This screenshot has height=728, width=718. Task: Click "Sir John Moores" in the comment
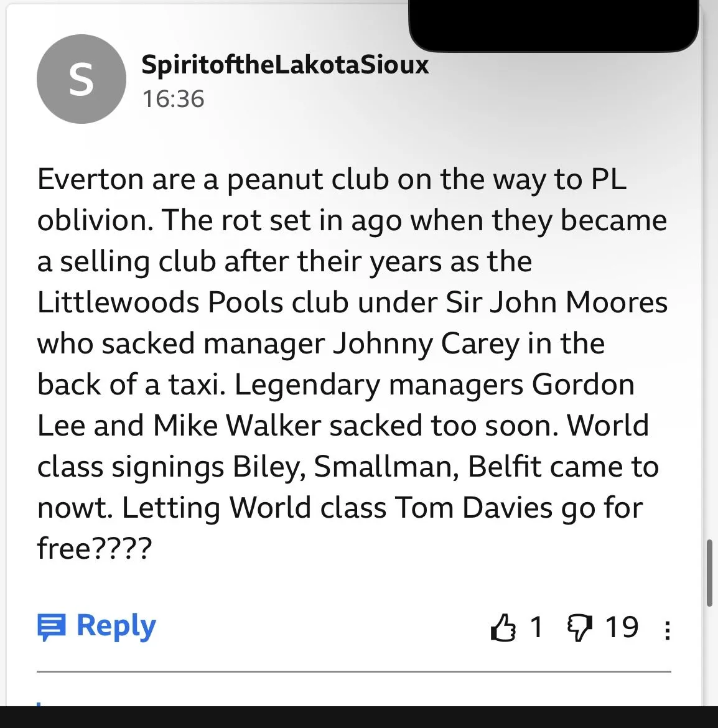click(x=557, y=303)
